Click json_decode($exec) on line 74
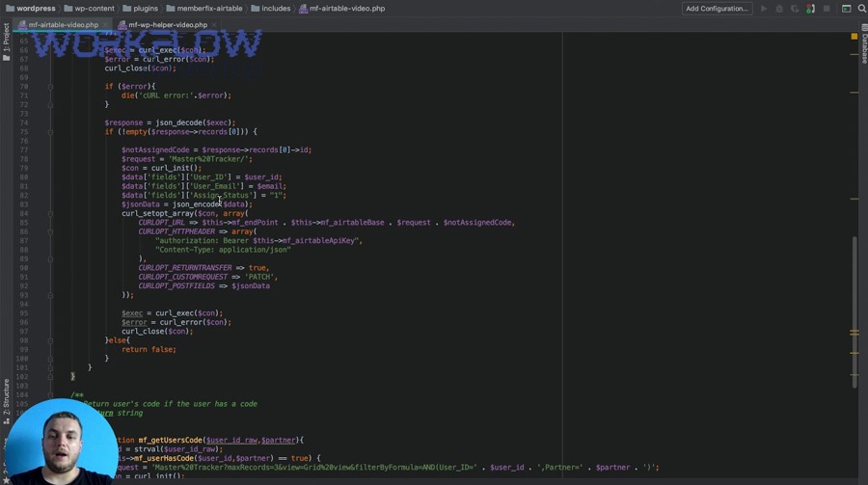Image resolution: width=868 pixels, height=485 pixels. coord(193,122)
